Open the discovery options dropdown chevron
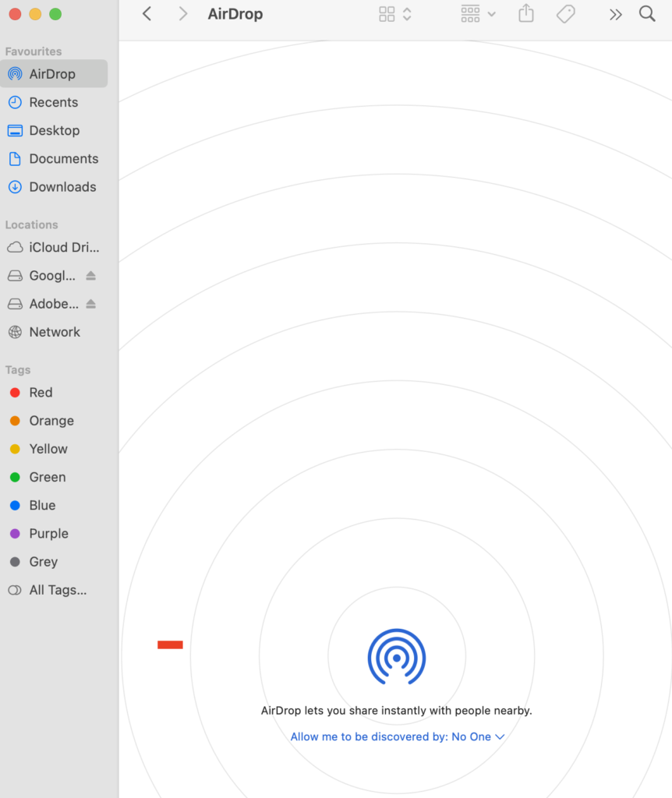The height and width of the screenshot is (798, 672). (x=500, y=736)
